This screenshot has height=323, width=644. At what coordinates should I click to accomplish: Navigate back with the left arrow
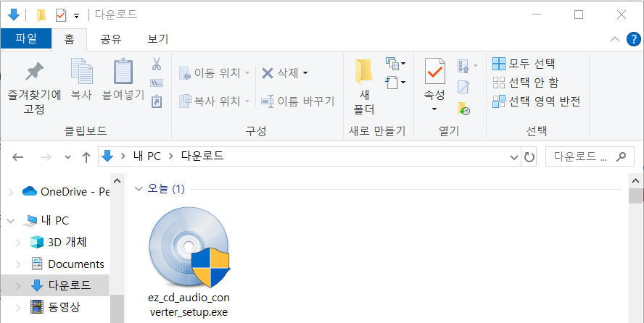(x=17, y=157)
